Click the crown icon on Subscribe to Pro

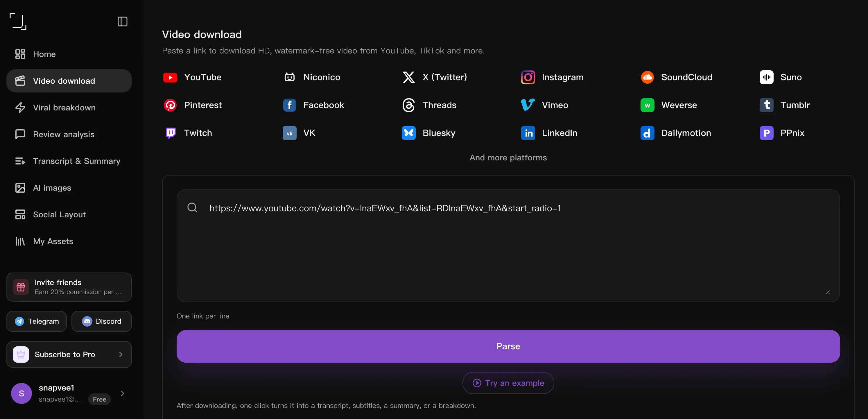click(x=21, y=354)
